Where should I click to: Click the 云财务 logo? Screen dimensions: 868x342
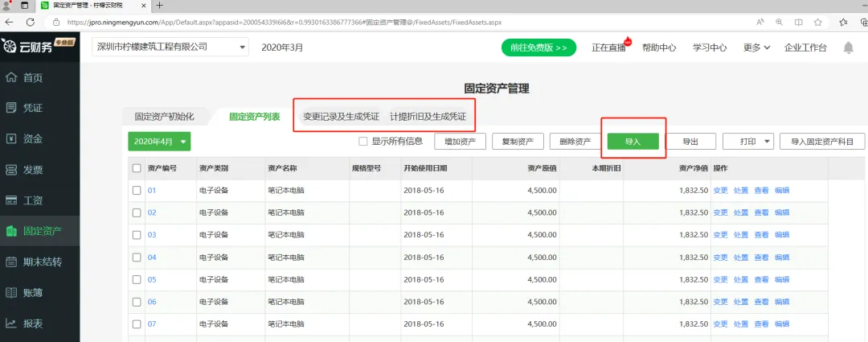(39, 47)
